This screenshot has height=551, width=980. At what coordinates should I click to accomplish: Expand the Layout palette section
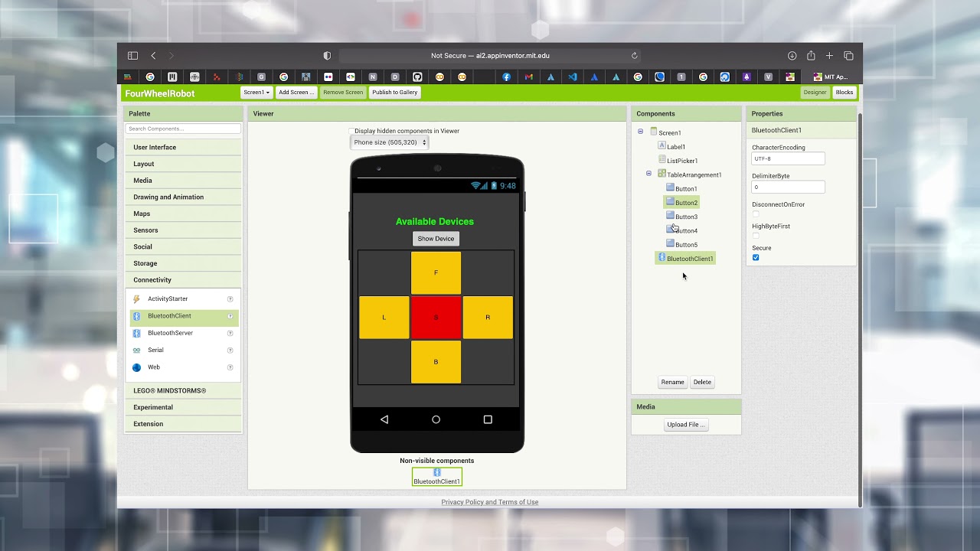tap(183, 164)
